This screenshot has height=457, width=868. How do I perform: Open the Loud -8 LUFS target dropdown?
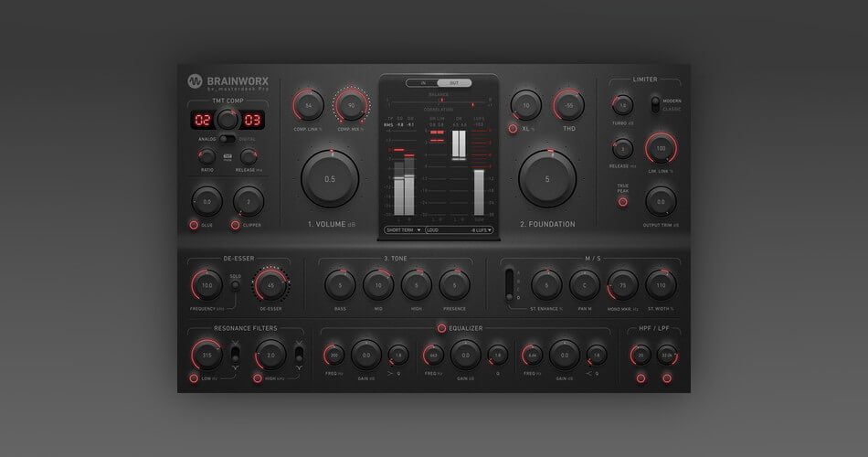click(x=459, y=230)
